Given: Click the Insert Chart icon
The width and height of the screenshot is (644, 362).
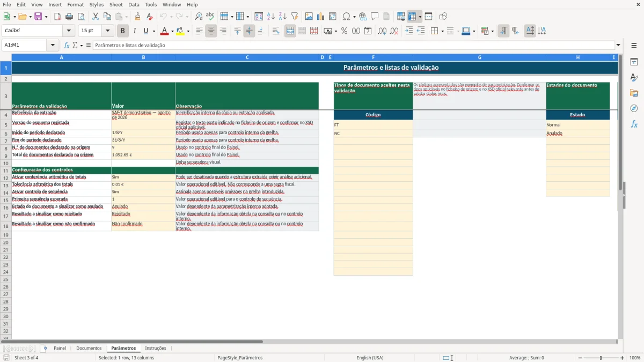Looking at the screenshot, I should [321, 17].
